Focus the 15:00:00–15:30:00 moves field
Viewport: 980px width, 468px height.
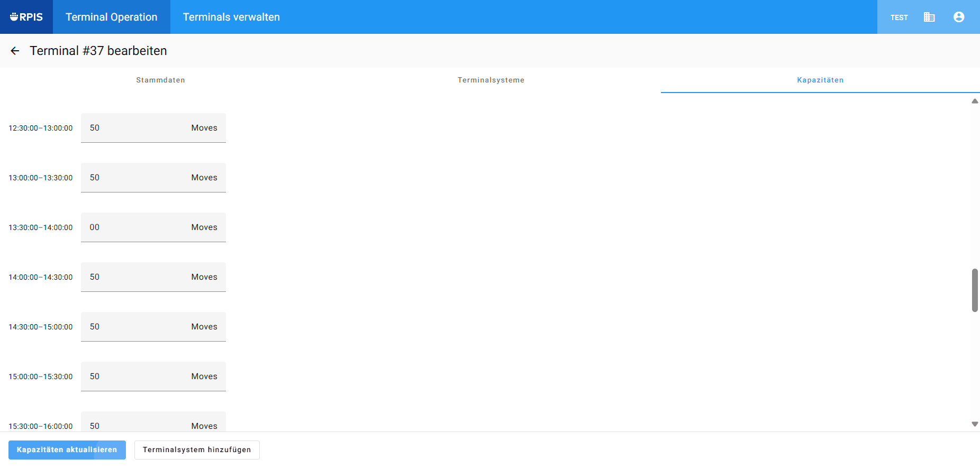click(153, 377)
